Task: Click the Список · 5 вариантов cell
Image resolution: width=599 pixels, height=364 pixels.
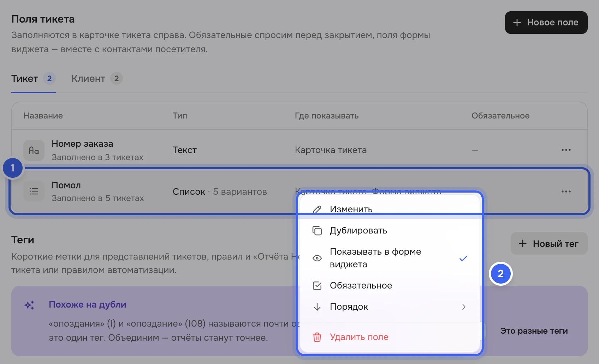Action: click(220, 192)
